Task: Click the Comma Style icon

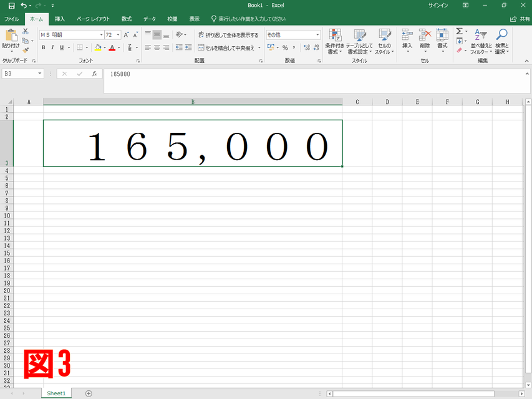Action: pos(294,47)
